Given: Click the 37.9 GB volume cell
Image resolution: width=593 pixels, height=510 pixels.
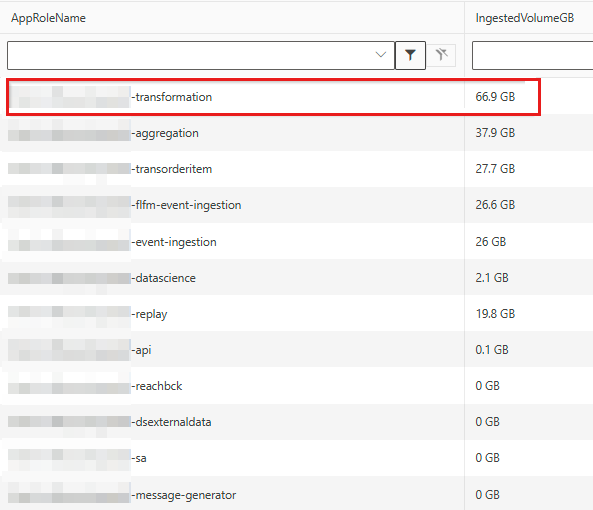Looking at the screenshot, I should click(495, 133).
